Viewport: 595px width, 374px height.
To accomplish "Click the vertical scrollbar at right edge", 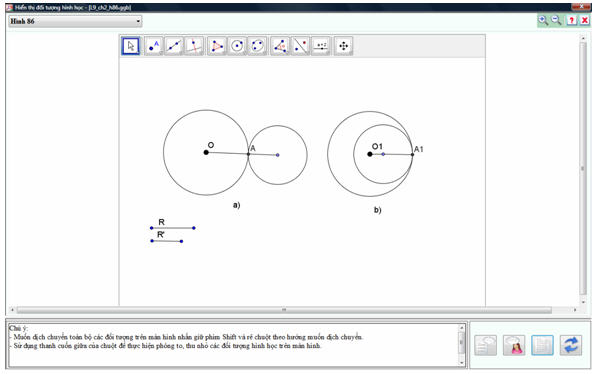I will coord(583,168).
